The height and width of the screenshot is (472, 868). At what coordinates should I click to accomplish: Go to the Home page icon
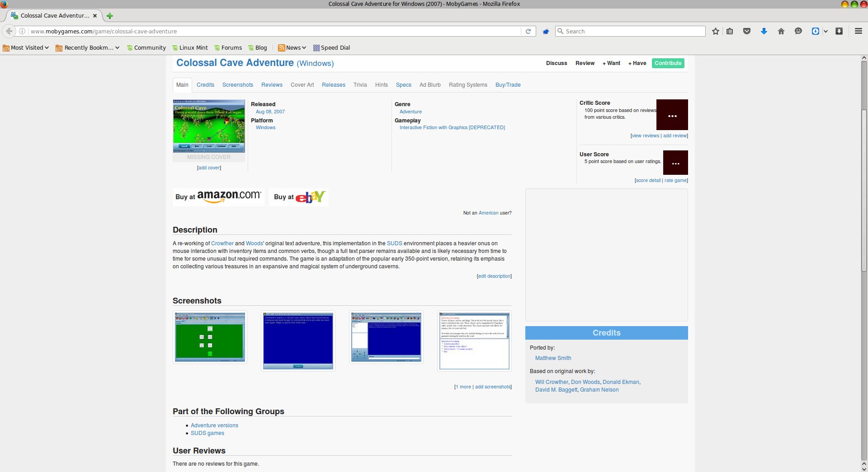781,31
